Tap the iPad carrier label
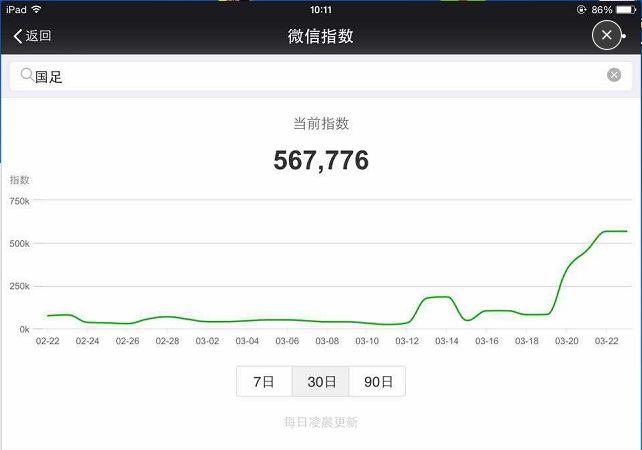 click(x=16, y=9)
